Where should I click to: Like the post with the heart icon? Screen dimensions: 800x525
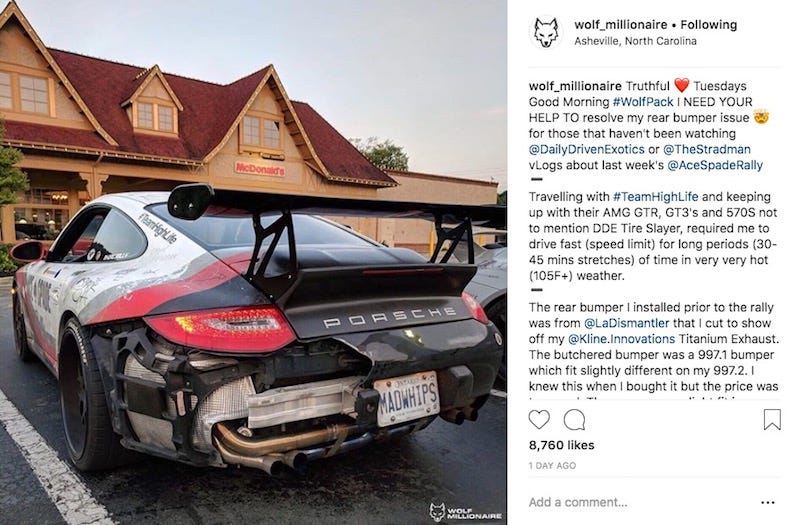(x=539, y=419)
